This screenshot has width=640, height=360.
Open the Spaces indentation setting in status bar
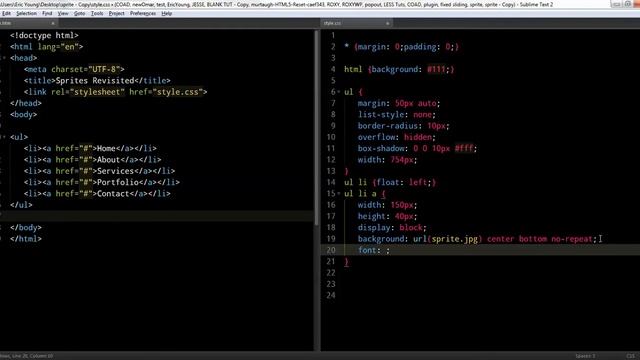[585, 356]
